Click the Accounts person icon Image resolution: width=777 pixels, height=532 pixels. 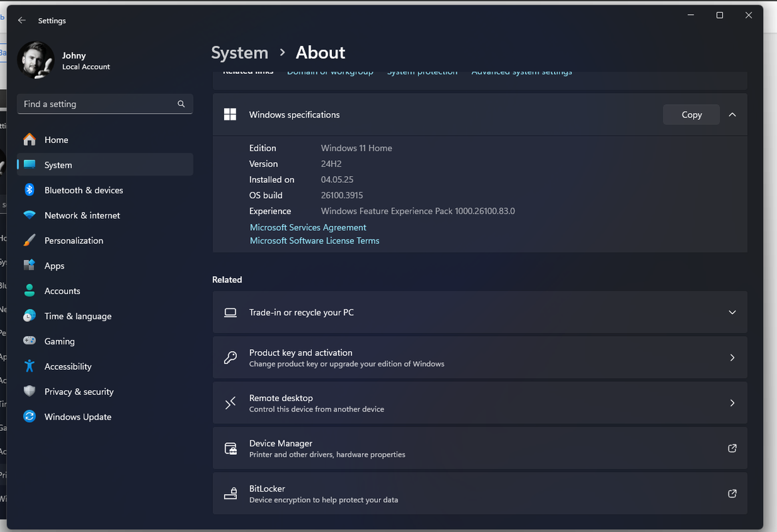pyautogui.click(x=29, y=291)
